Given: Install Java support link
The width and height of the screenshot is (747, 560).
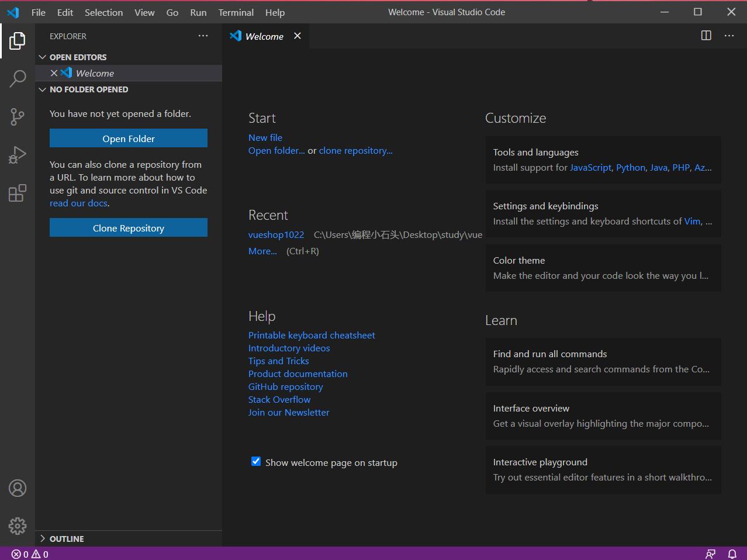Looking at the screenshot, I should [659, 167].
